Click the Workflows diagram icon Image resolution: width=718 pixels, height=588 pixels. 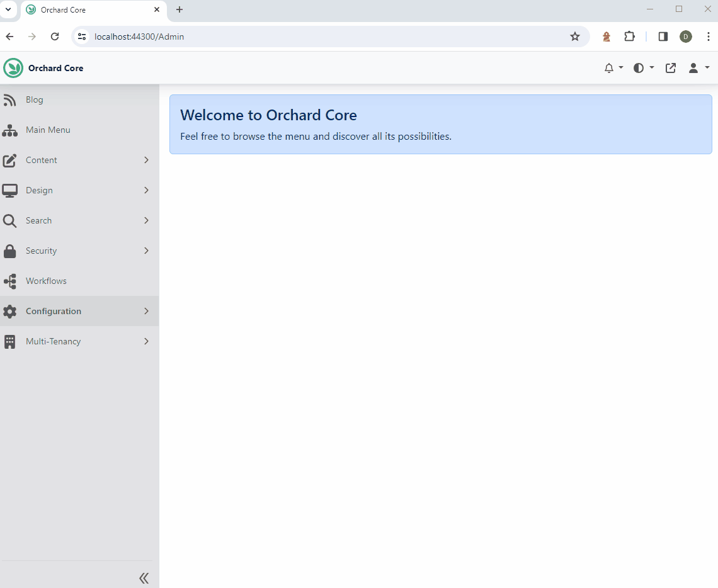click(9, 281)
